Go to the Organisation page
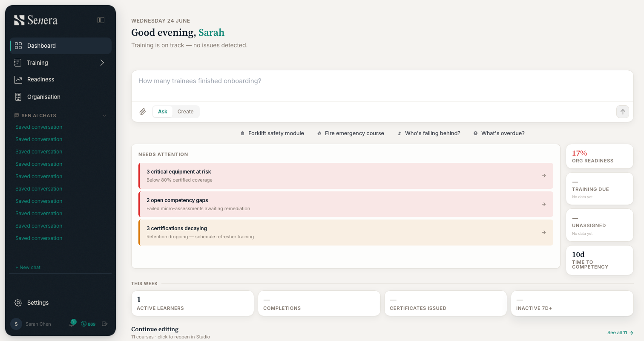 pos(60,97)
